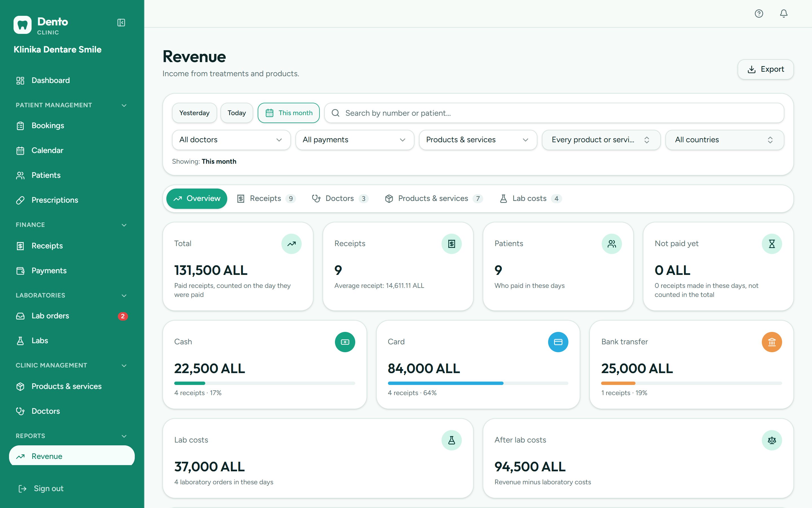
Task: Click the green cash icon
Action: (345, 342)
